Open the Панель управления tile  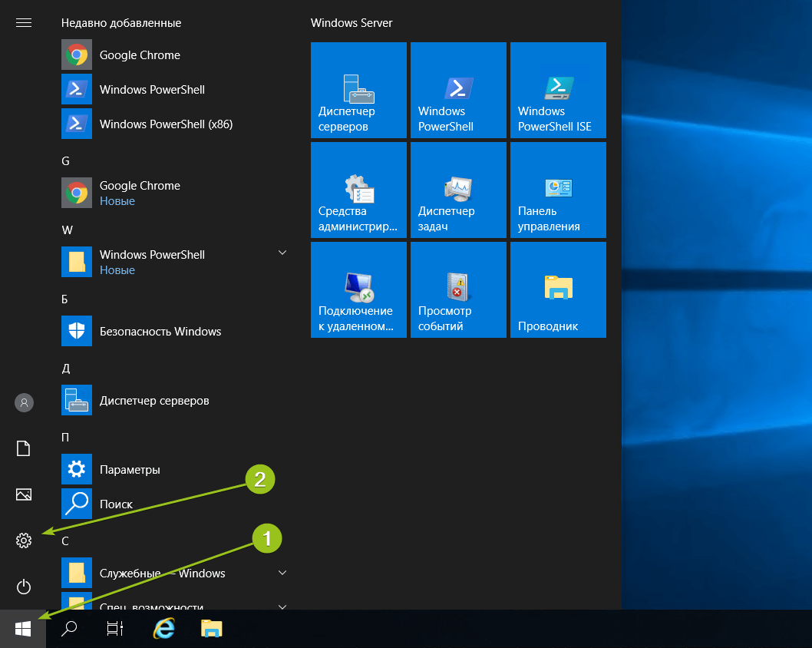(x=558, y=190)
